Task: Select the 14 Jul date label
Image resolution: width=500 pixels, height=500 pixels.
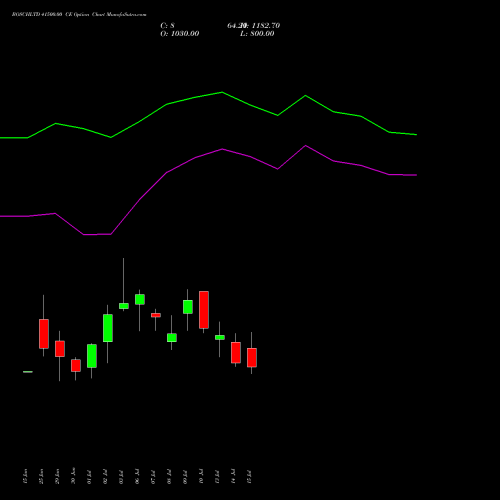Action: coord(233,476)
